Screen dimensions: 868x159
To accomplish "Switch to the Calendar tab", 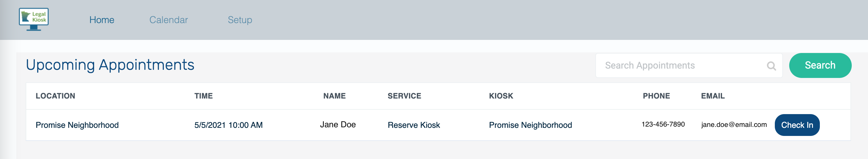I will 169,20.
